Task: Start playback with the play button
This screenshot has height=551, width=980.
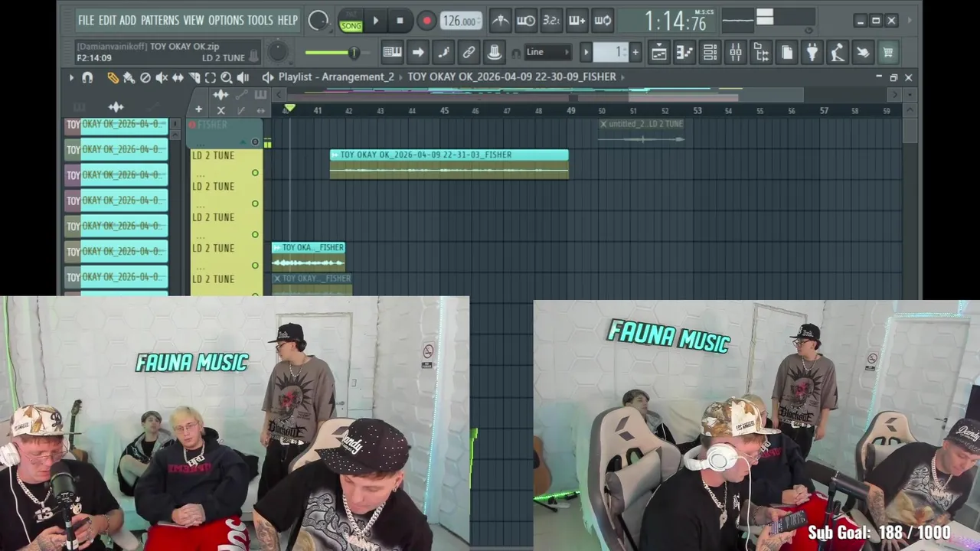Action: 375,21
